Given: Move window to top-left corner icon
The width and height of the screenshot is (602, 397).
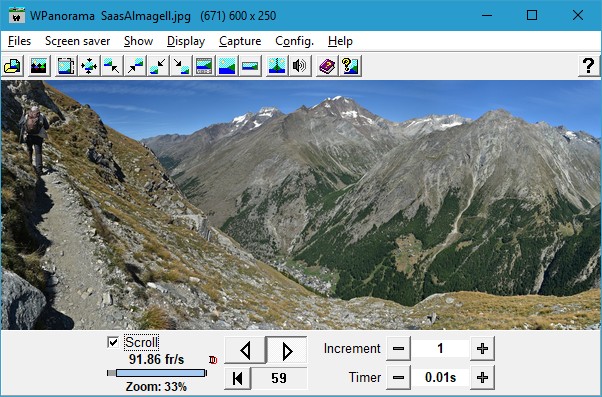Looking at the screenshot, I should [x=112, y=66].
